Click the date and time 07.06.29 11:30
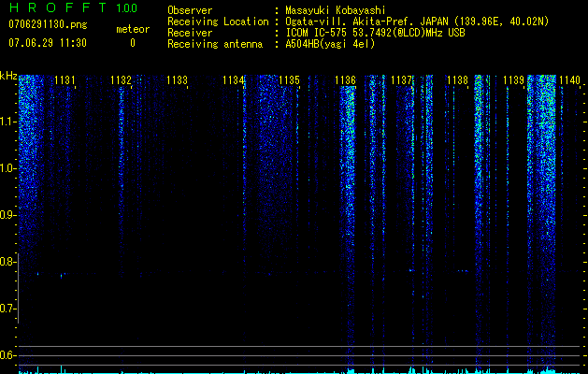The width and height of the screenshot is (588, 374). point(48,43)
